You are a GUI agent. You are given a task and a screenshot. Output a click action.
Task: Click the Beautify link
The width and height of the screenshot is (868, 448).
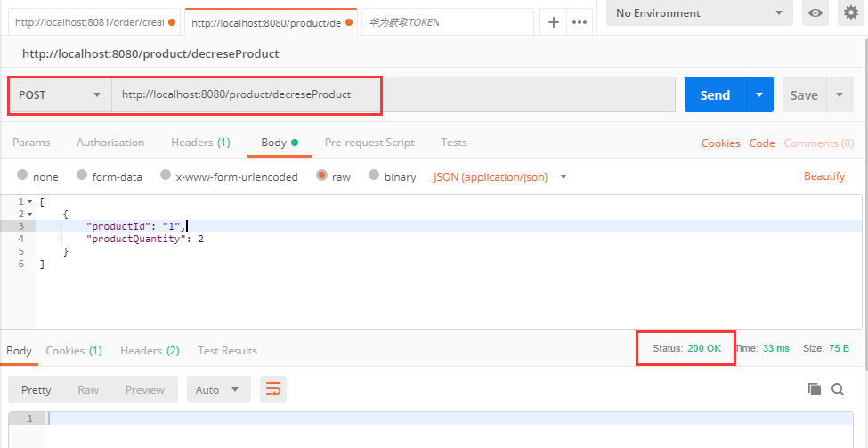tap(824, 176)
